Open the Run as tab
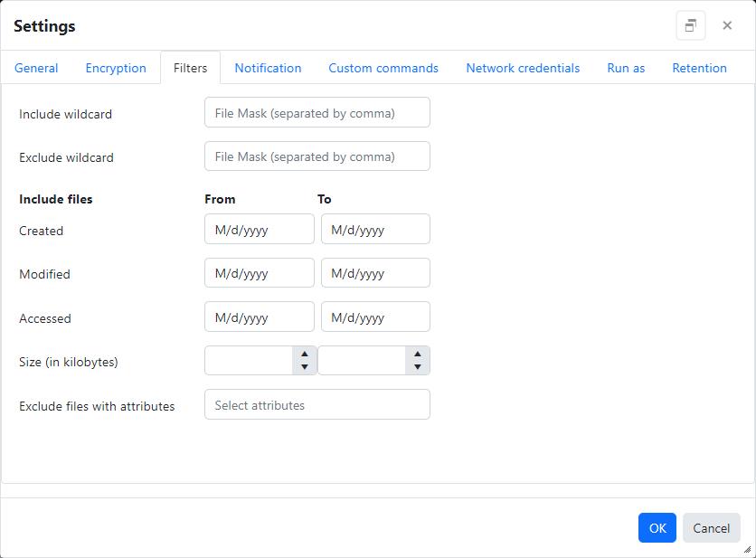This screenshot has height=558, width=756. (626, 68)
